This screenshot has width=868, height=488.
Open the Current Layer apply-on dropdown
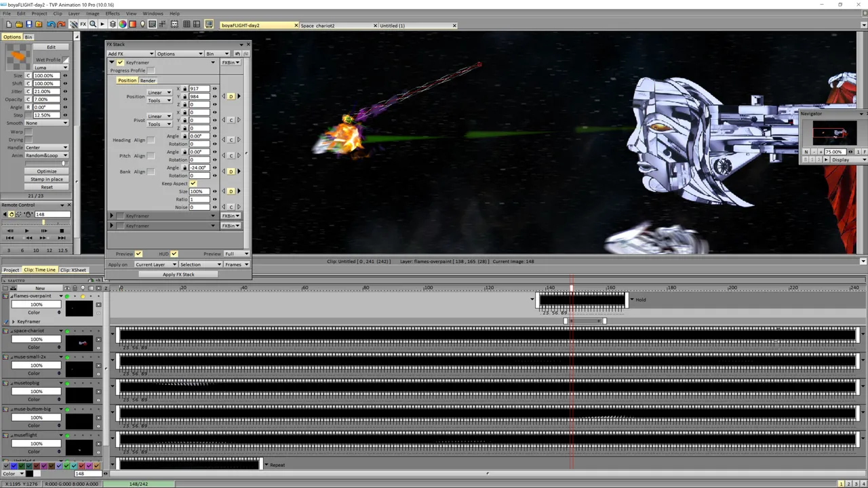point(155,264)
